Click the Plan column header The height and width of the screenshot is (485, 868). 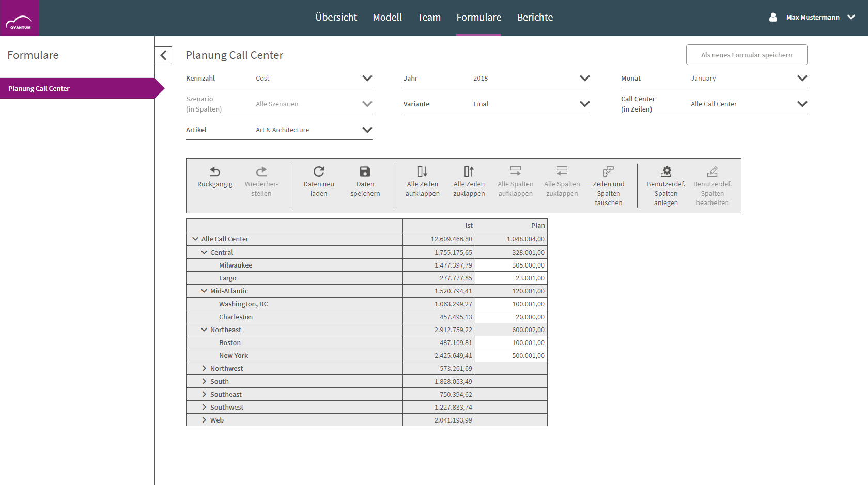pos(511,226)
